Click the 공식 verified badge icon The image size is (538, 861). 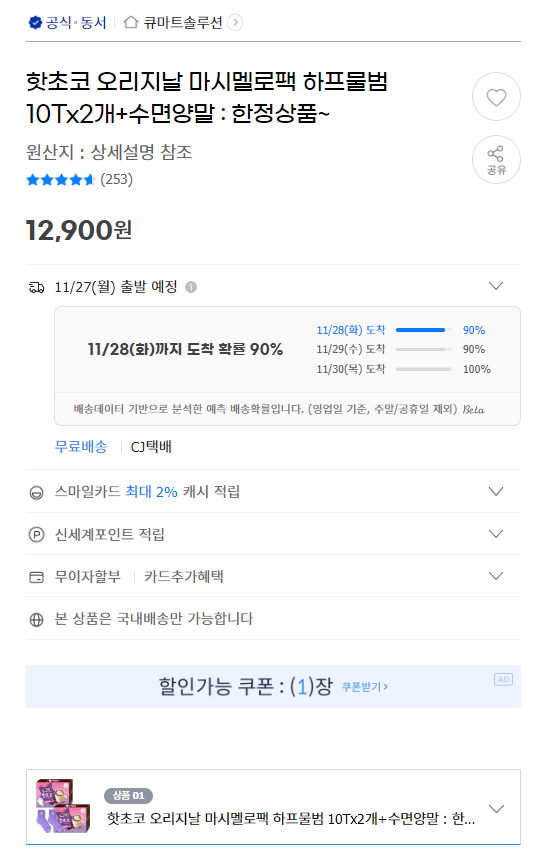tap(35, 23)
